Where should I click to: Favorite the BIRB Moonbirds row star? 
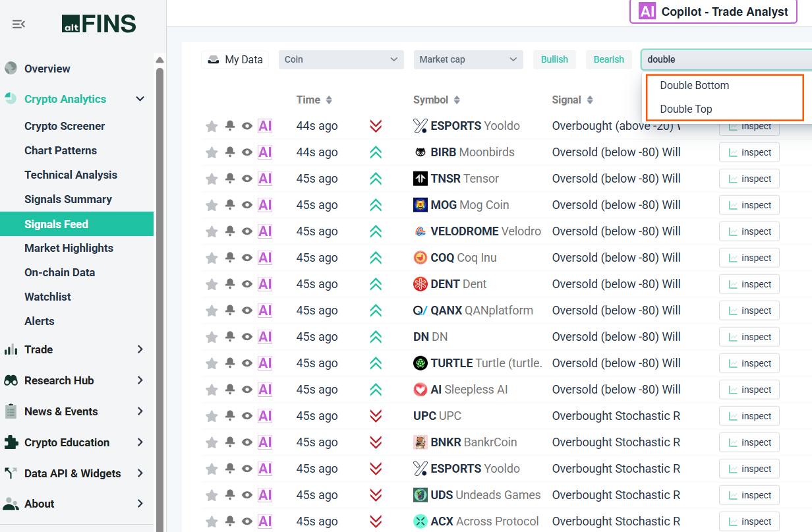coord(212,152)
